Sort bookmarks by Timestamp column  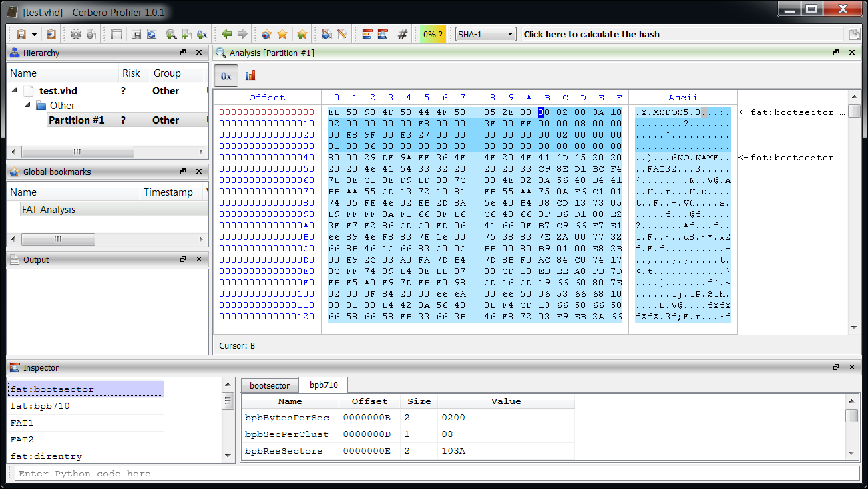pos(168,192)
